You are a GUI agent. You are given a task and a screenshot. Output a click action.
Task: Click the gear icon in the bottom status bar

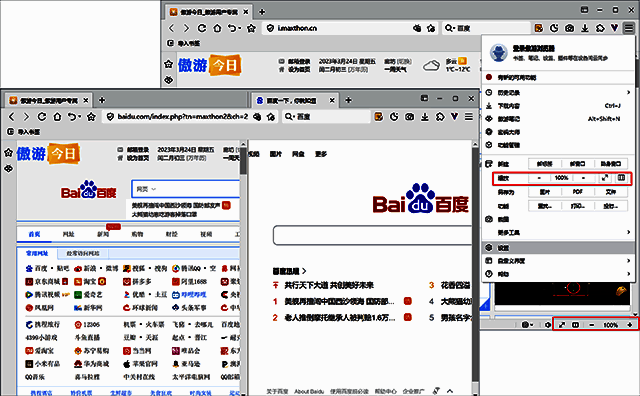click(x=548, y=325)
